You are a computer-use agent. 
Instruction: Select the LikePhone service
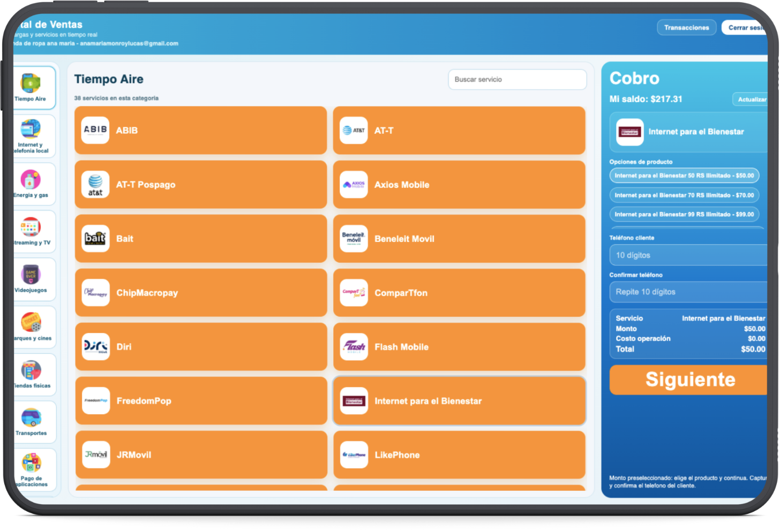point(459,454)
